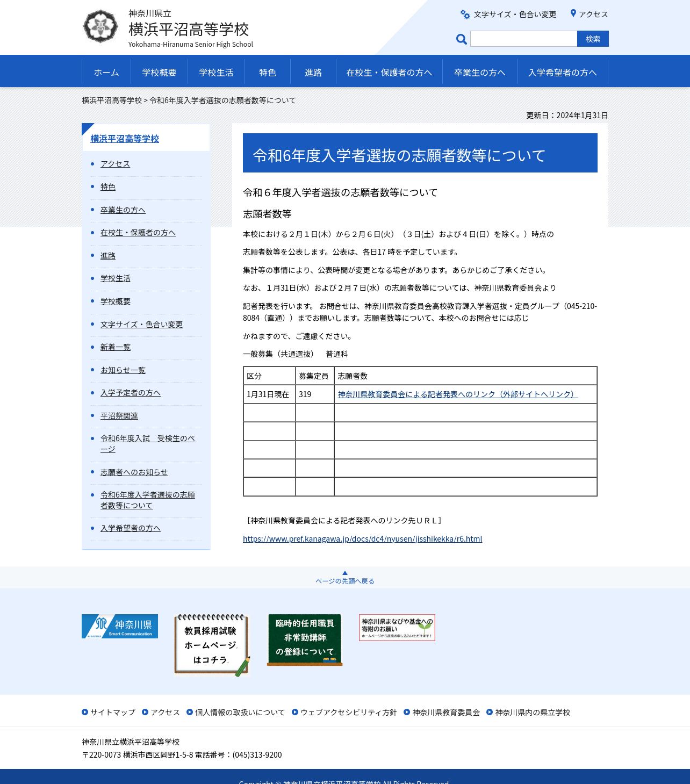Open the 臨時的任用職員 registration banner
The image size is (690, 784).
click(x=305, y=640)
